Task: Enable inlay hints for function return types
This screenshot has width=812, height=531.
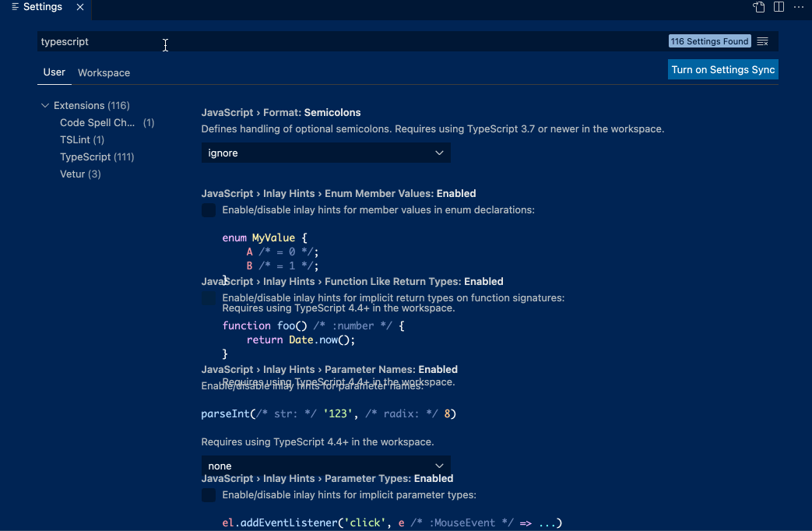Action: (x=208, y=297)
